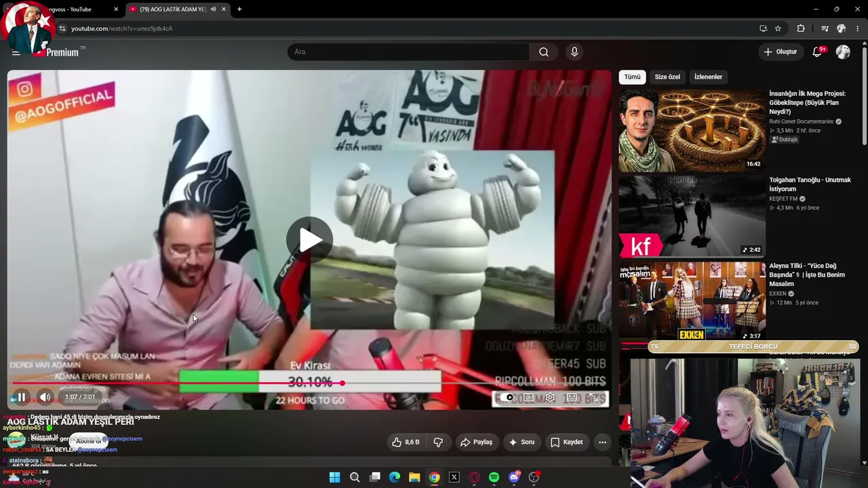Click the large play overlay on the video
The height and width of the screenshot is (488, 868).
(x=309, y=239)
